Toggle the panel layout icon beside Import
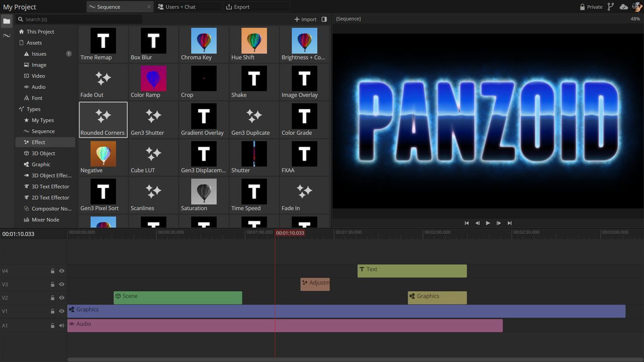Image resolution: width=644 pixels, height=362 pixels. tap(324, 19)
